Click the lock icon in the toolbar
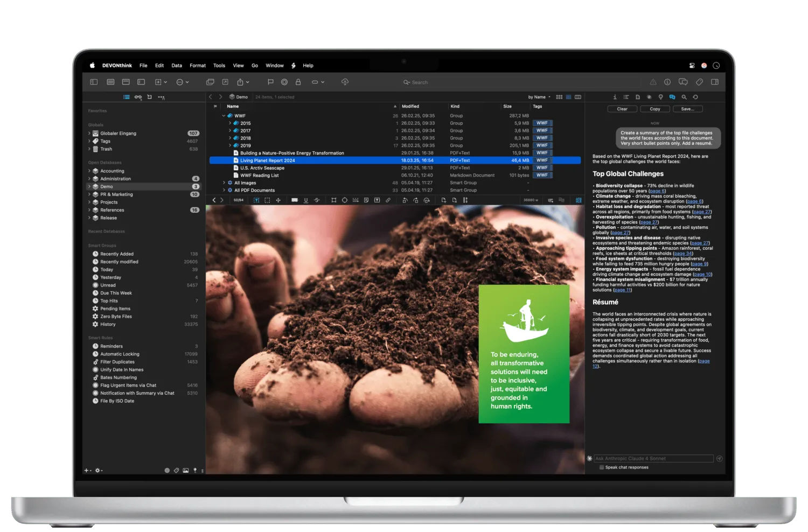 (298, 82)
